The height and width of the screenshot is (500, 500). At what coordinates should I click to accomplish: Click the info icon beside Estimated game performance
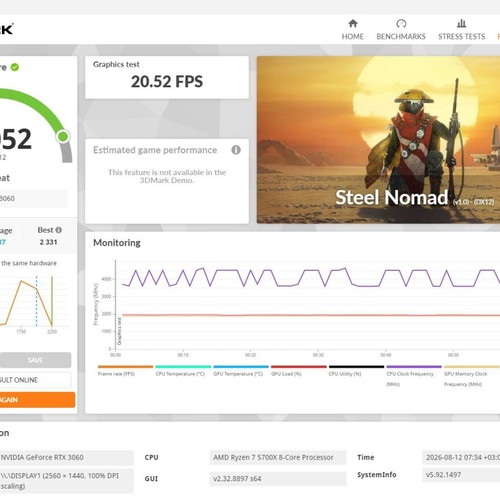(x=236, y=150)
